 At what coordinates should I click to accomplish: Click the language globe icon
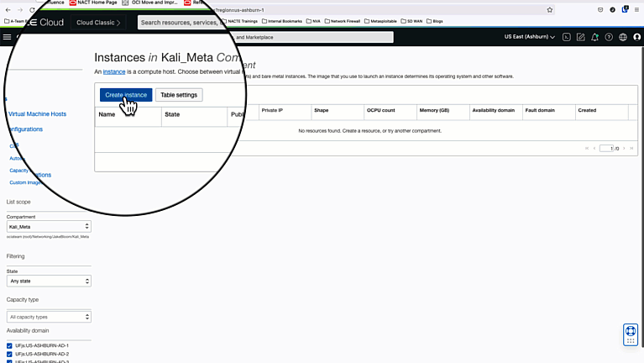[x=623, y=37]
